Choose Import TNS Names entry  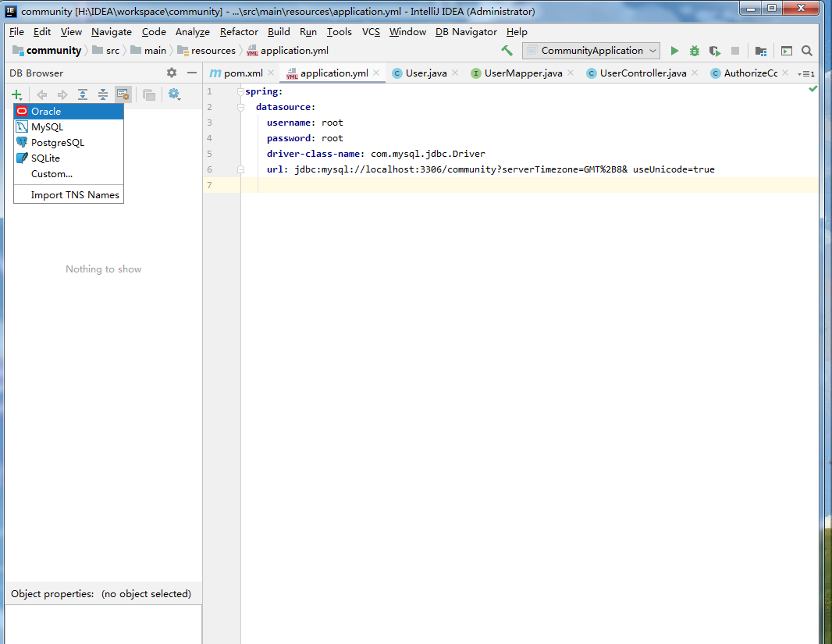(69, 195)
